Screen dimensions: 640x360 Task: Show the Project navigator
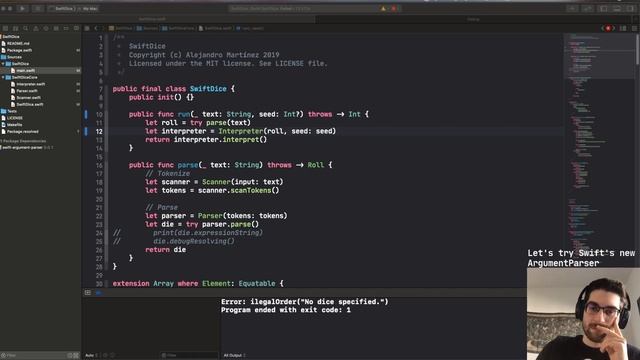point(5,28)
